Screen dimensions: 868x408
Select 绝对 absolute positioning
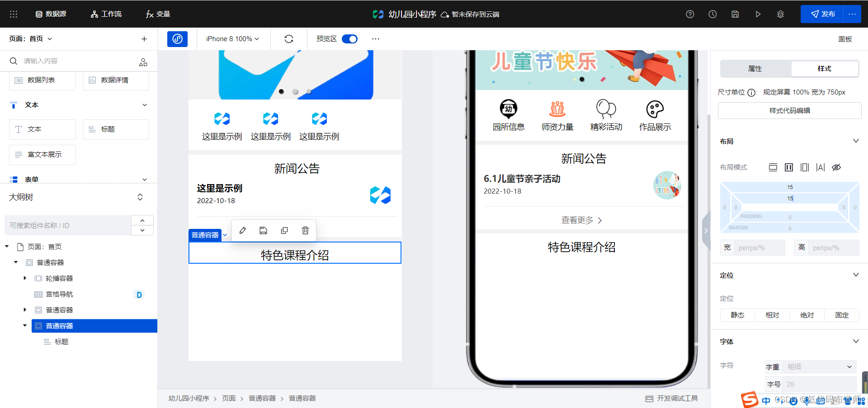click(x=807, y=315)
